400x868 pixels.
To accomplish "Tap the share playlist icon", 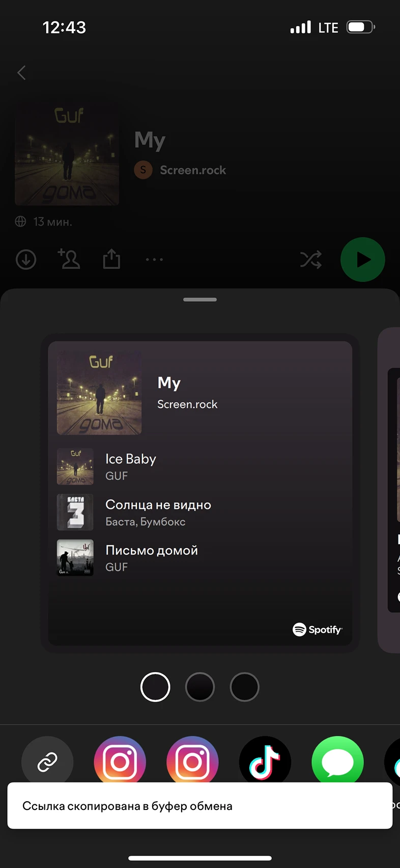I will [111, 259].
